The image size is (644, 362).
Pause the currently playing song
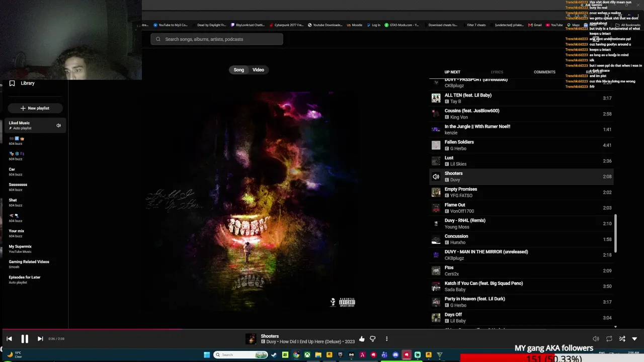click(24, 339)
